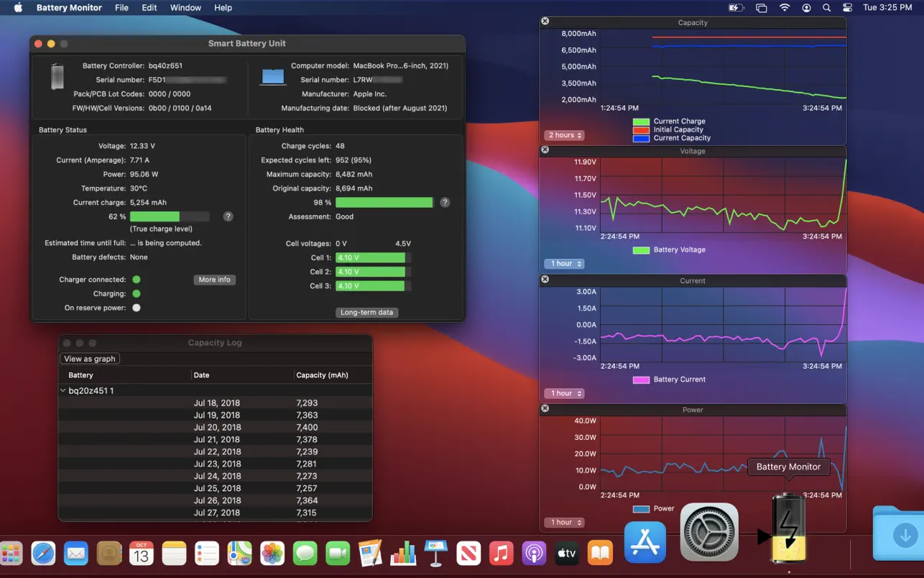Click the Charger connected indicator light
The width and height of the screenshot is (924, 578).
pyautogui.click(x=137, y=280)
